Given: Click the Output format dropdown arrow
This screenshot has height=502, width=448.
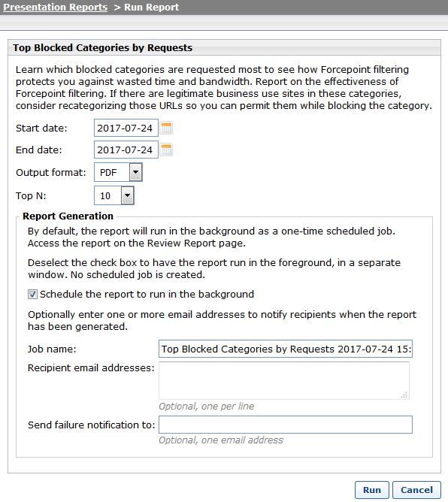Looking at the screenshot, I should coord(136,172).
